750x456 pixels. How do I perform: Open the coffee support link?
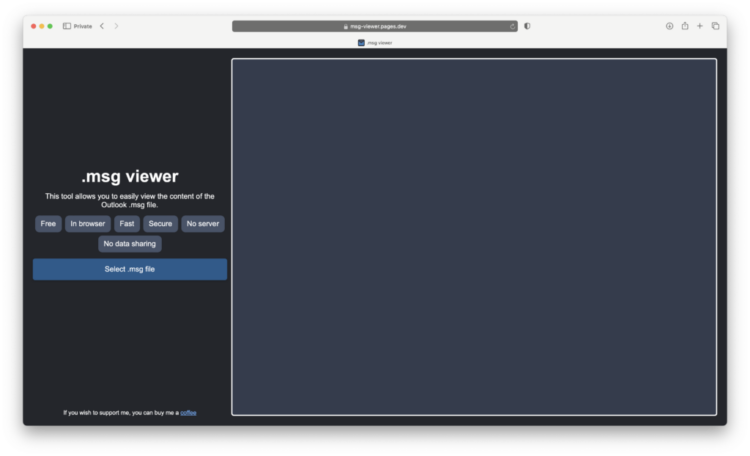click(x=188, y=412)
